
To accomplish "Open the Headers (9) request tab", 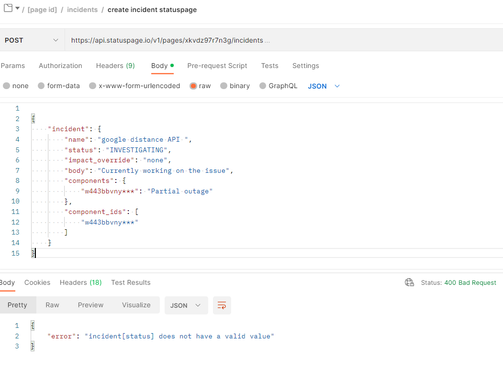I will (x=115, y=66).
